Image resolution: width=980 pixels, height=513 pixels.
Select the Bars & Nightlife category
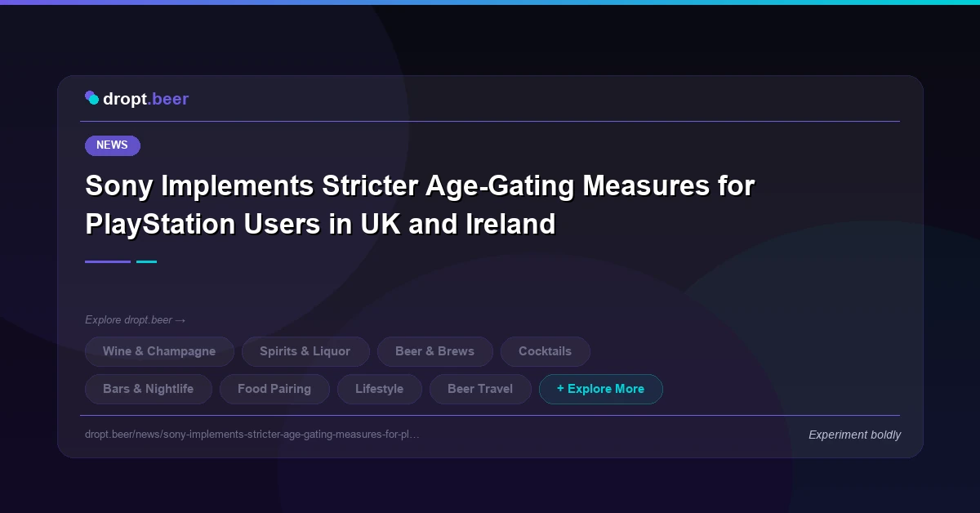pos(148,389)
